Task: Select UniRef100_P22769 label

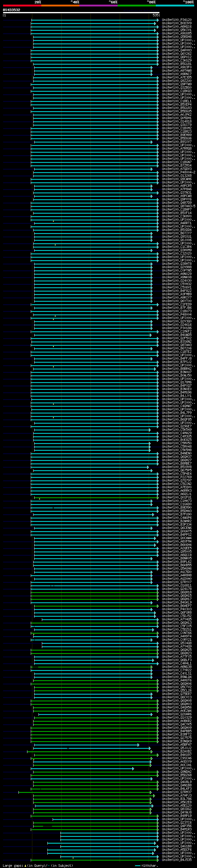Action: click(x=176, y=477)
